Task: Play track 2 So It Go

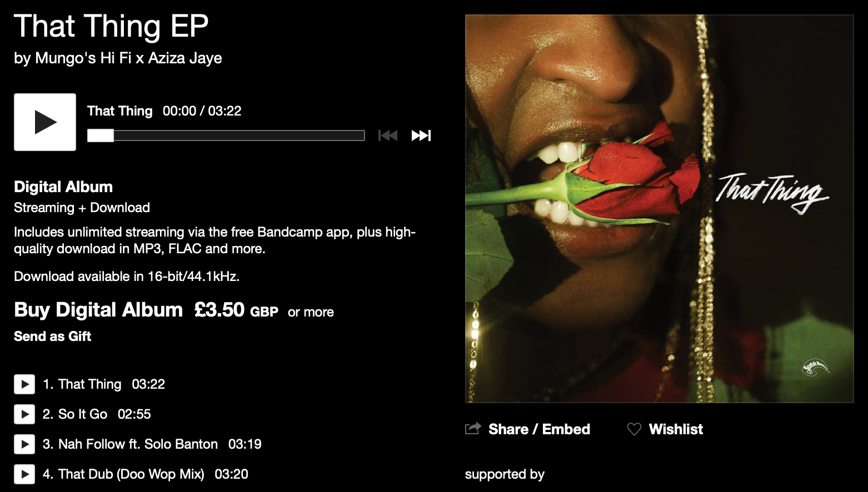Action: click(24, 414)
